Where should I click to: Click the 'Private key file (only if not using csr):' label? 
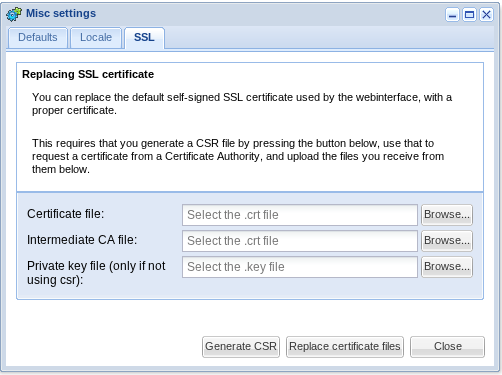click(96, 273)
